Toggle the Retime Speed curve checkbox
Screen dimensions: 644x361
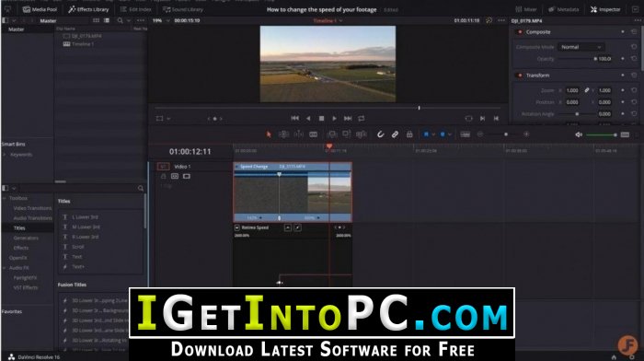pyautogui.click(x=237, y=227)
